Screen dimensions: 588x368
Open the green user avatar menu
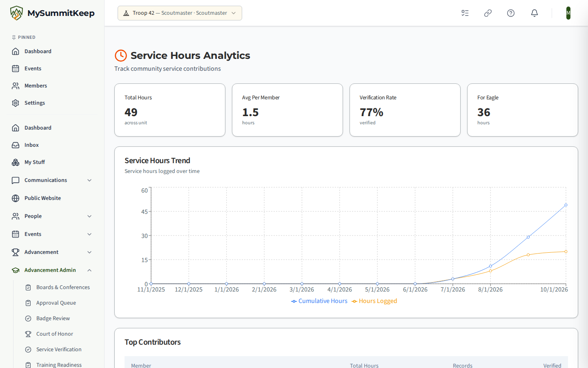(x=568, y=13)
